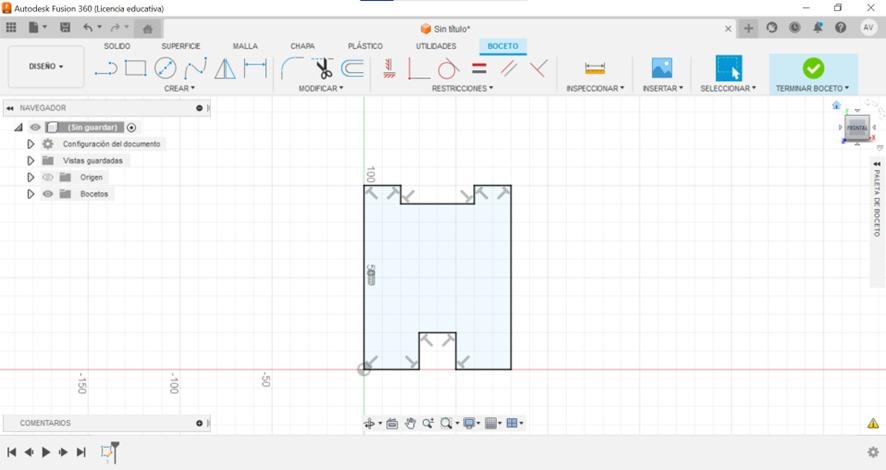Click the Measure inspect icon
The width and height of the screenshot is (886, 470).
(595, 68)
